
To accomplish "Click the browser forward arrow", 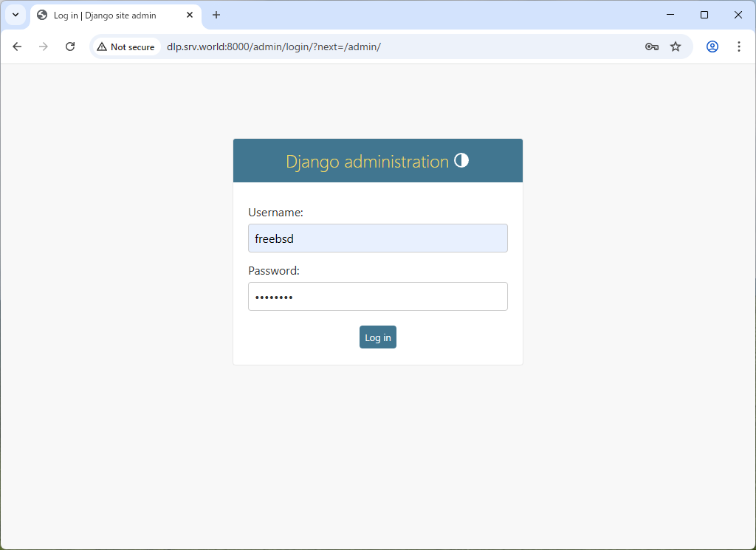I will (x=43, y=46).
